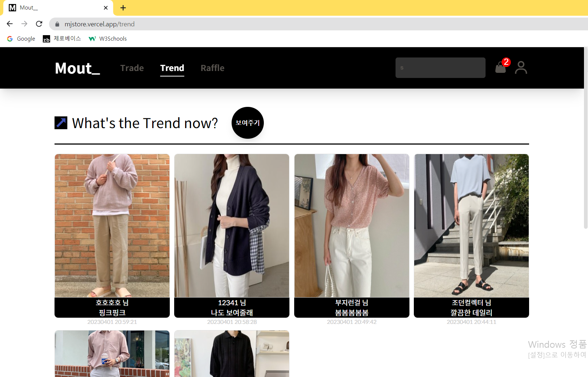
Task: Click the address bar URL
Action: pyautogui.click(x=100, y=24)
